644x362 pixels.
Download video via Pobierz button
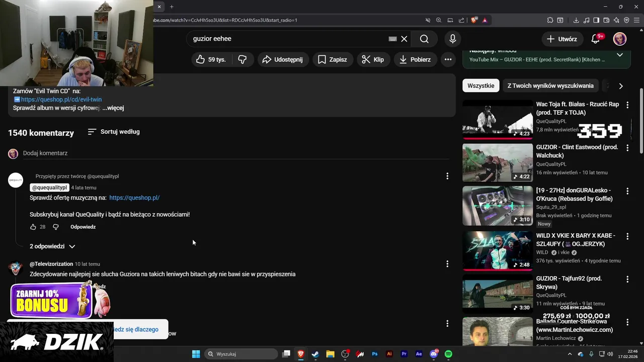pyautogui.click(x=415, y=59)
